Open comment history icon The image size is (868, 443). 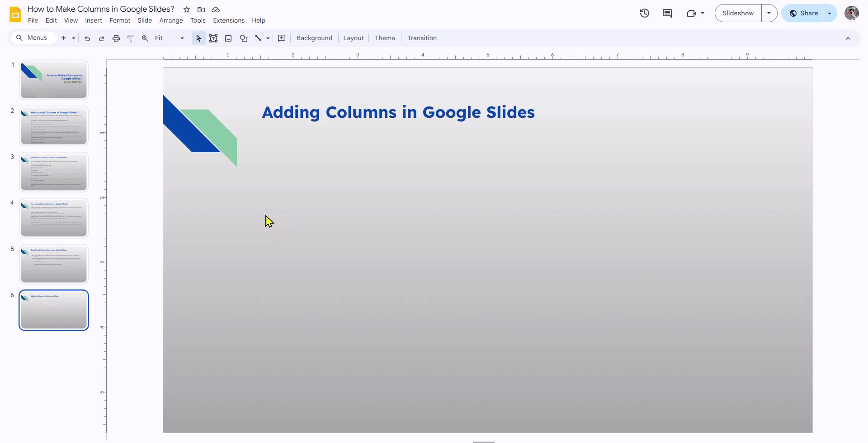tap(667, 13)
